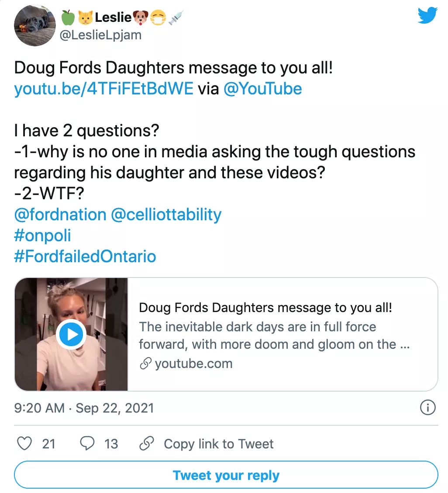448x493 pixels.
Task: Click the Leslie display name
Action: [x=113, y=17]
